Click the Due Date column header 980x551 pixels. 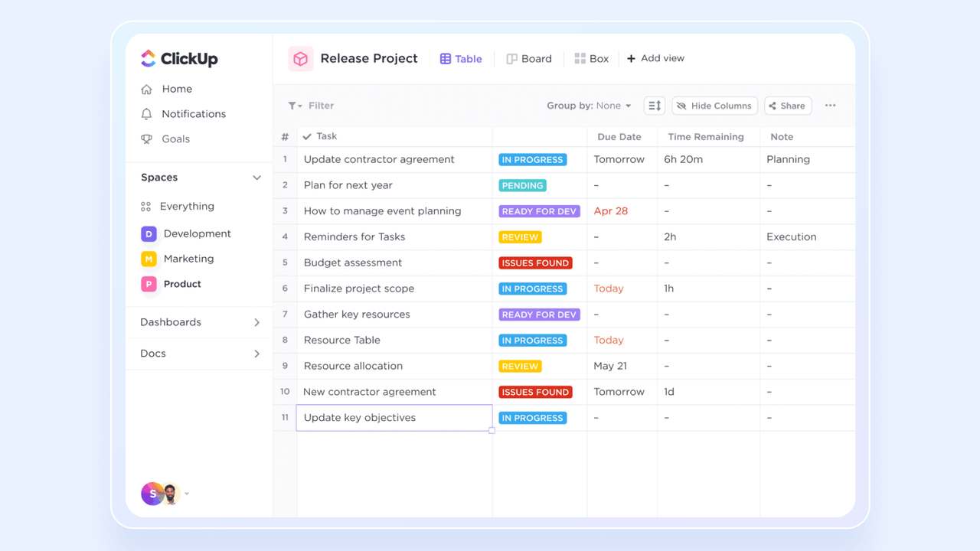pos(619,137)
